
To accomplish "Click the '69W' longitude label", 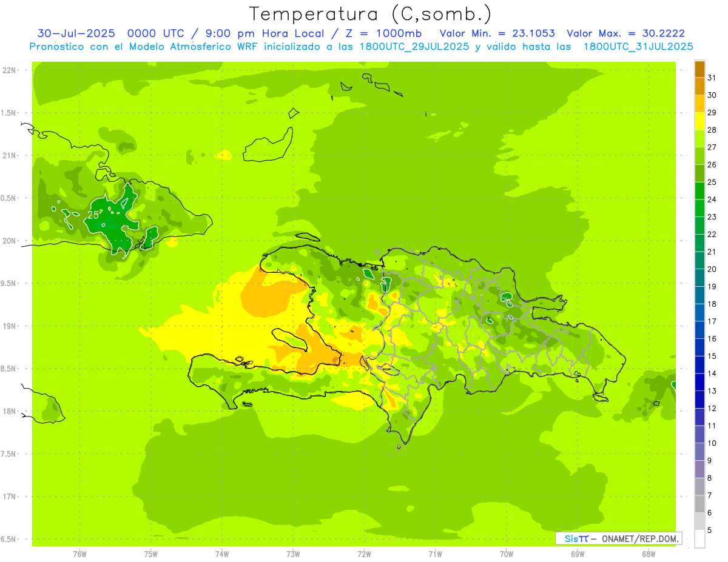I will (x=578, y=554).
